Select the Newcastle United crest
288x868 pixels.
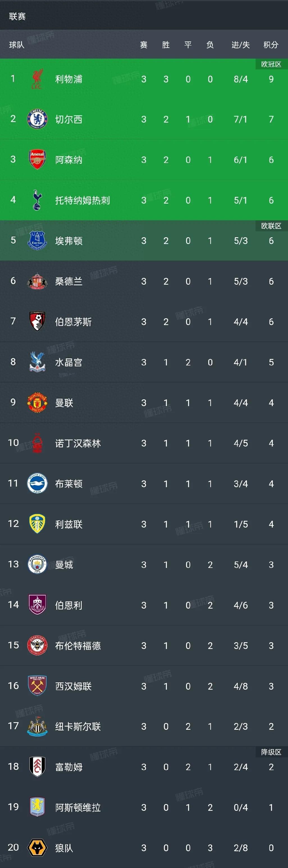37,726
